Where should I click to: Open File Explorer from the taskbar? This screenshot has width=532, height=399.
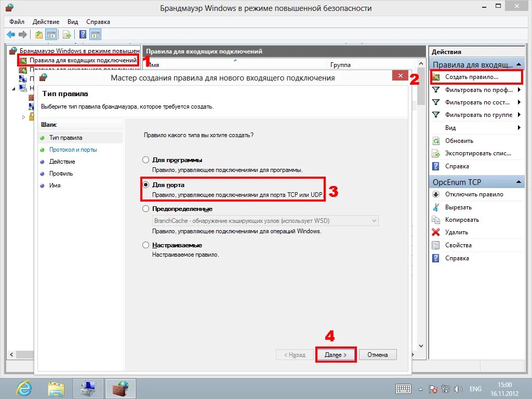tap(56, 389)
